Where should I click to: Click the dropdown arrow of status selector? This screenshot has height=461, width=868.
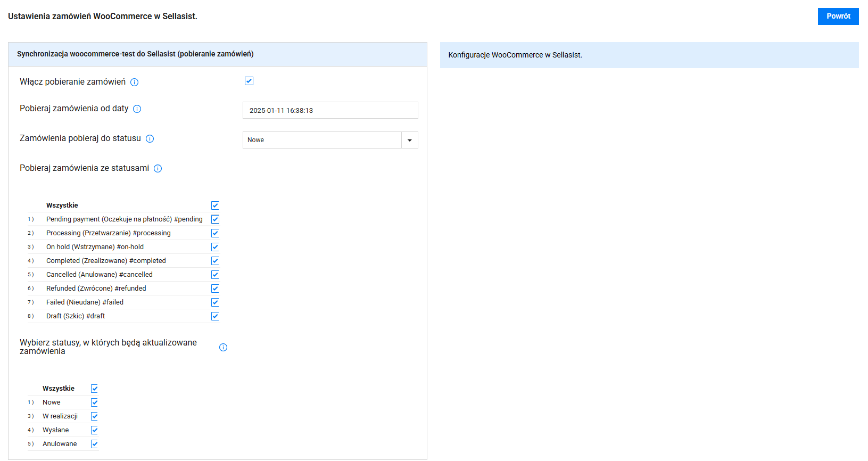click(x=410, y=140)
